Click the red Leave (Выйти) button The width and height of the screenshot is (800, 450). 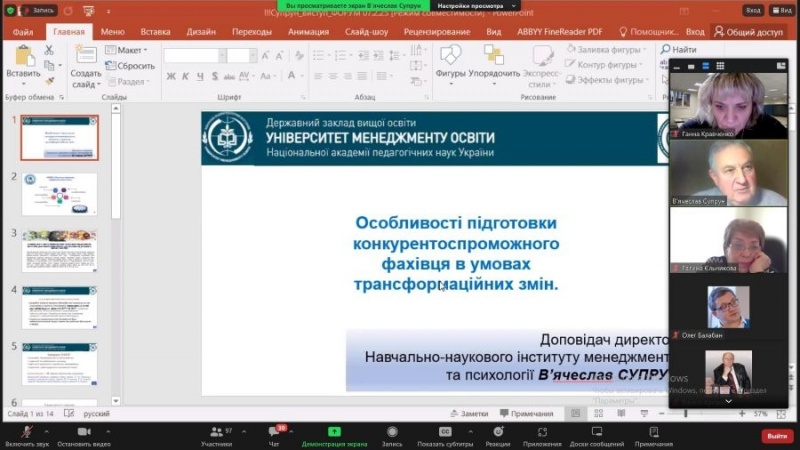tap(776, 435)
